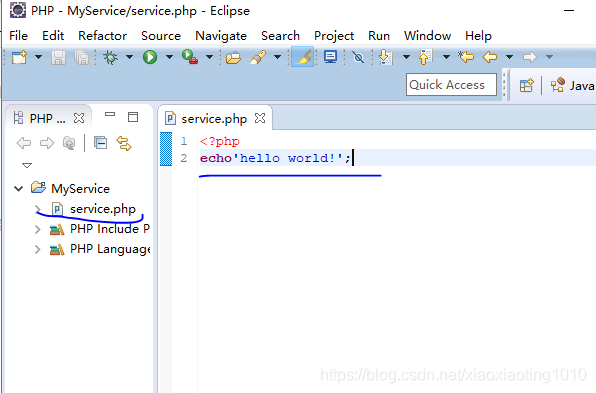Click the Collapse All icon
Viewport: 596px width, 393px height.
(x=101, y=143)
